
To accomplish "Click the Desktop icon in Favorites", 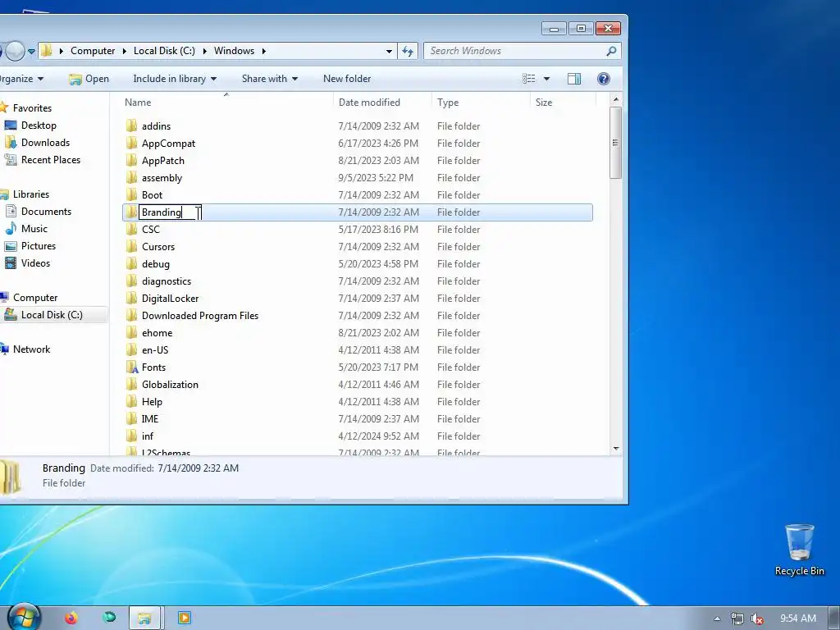I will pyautogui.click(x=10, y=126).
